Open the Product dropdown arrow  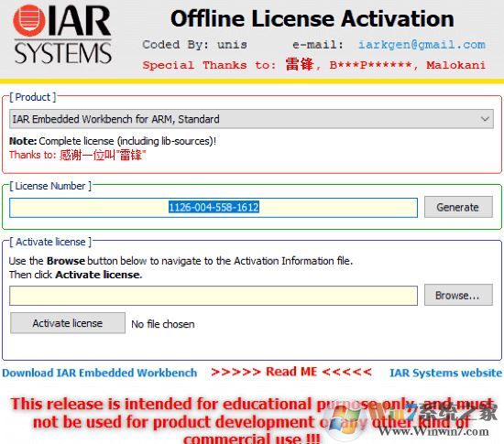pos(485,119)
